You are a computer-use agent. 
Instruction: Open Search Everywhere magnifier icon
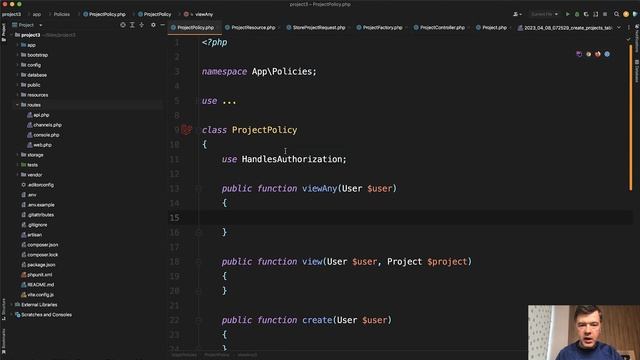616,14
